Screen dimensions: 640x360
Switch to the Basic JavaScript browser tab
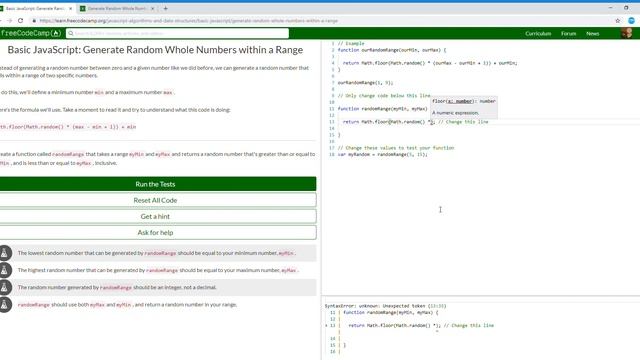click(x=35, y=9)
